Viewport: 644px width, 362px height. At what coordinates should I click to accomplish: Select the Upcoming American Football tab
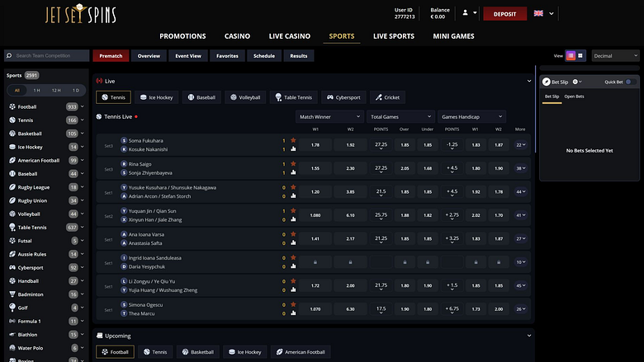click(301, 352)
